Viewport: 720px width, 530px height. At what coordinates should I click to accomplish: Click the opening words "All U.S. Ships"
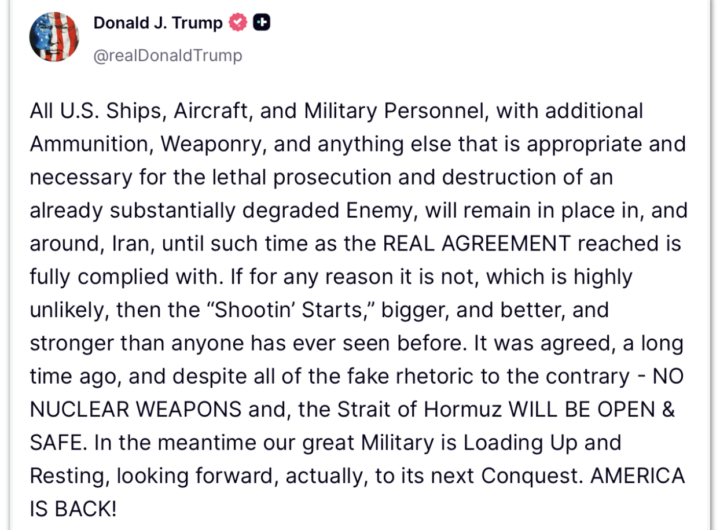pyautogui.click(x=91, y=110)
